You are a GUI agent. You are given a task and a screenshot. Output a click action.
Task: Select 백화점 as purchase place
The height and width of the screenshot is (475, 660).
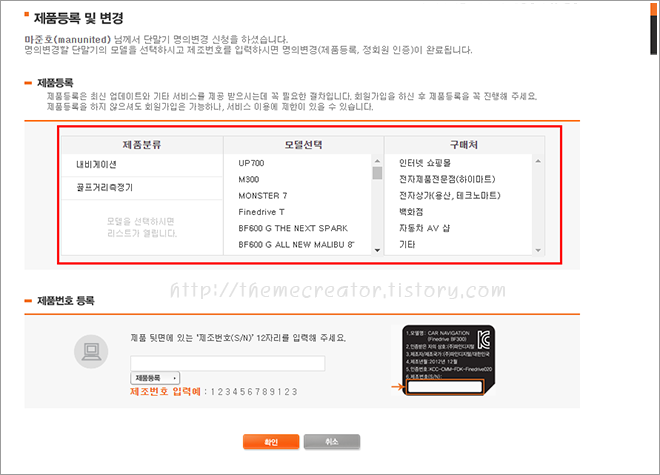(411, 212)
